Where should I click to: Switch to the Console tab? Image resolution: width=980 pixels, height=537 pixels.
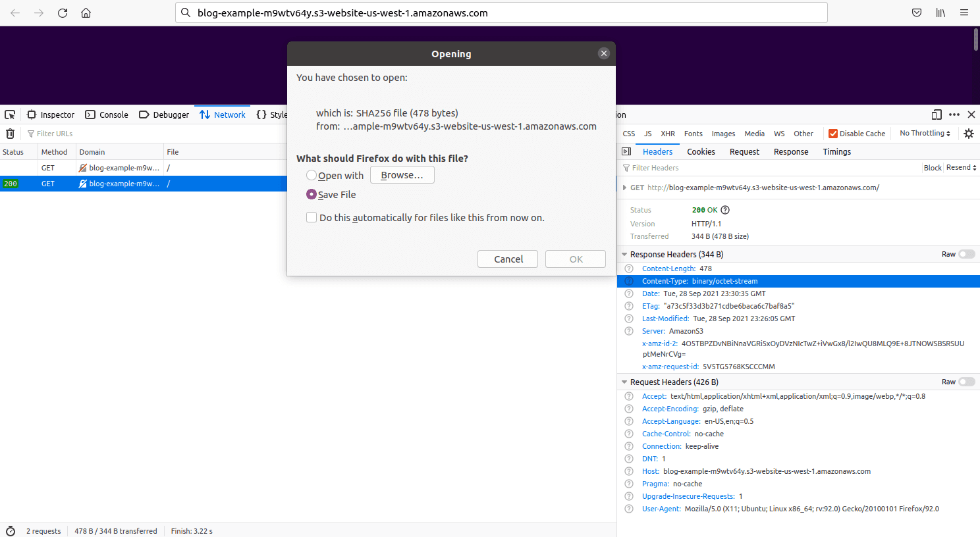[x=107, y=115]
